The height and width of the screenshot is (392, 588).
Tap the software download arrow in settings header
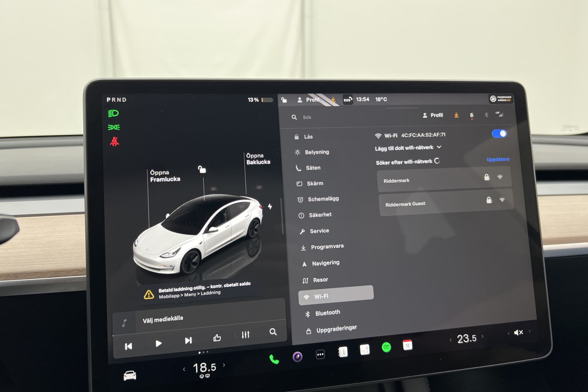tap(456, 115)
